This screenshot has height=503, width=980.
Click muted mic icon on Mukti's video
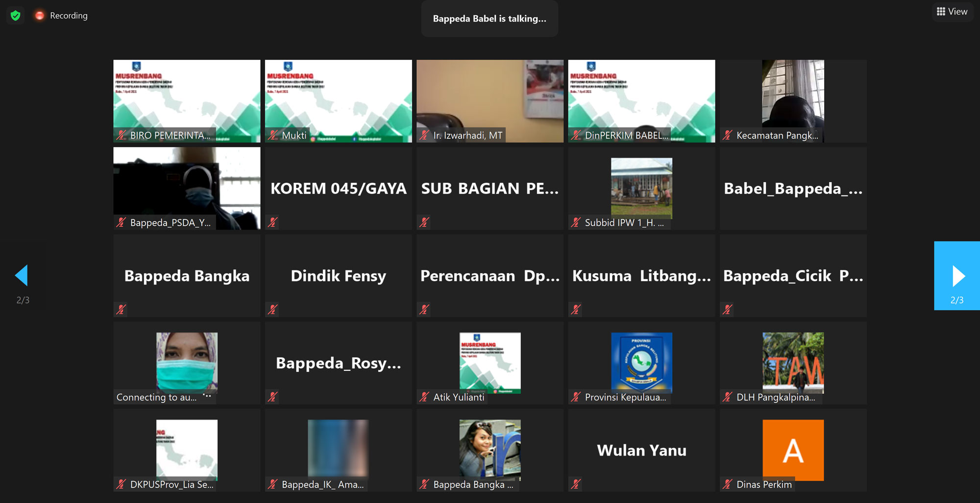[x=273, y=135]
